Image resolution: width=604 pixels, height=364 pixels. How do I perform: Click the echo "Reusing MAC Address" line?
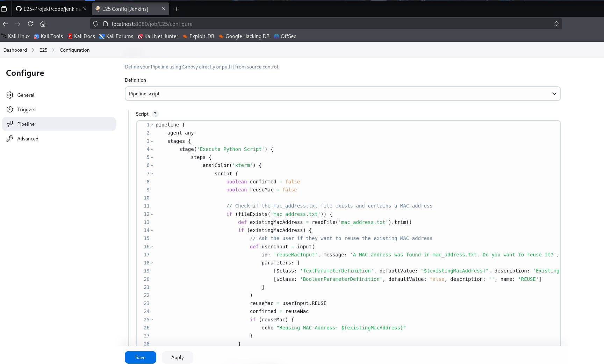pos(334,328)
